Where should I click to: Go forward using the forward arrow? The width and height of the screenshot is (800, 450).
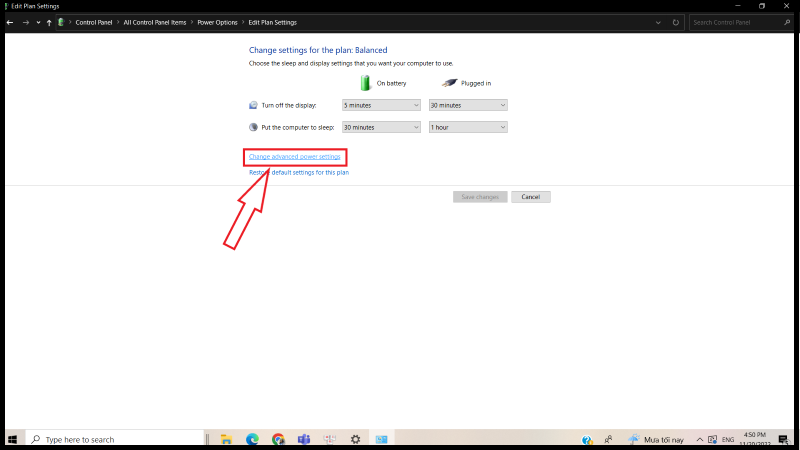point(26,22)
